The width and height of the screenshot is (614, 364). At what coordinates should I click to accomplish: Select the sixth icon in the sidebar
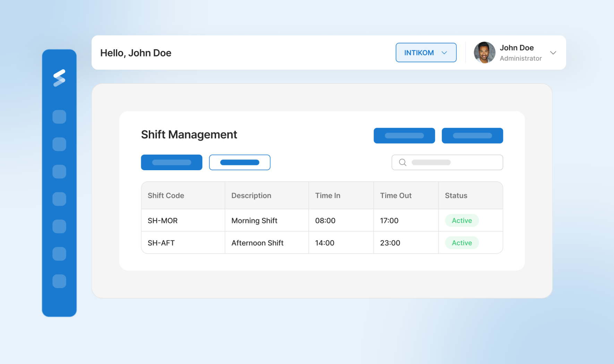coord(59,254)
